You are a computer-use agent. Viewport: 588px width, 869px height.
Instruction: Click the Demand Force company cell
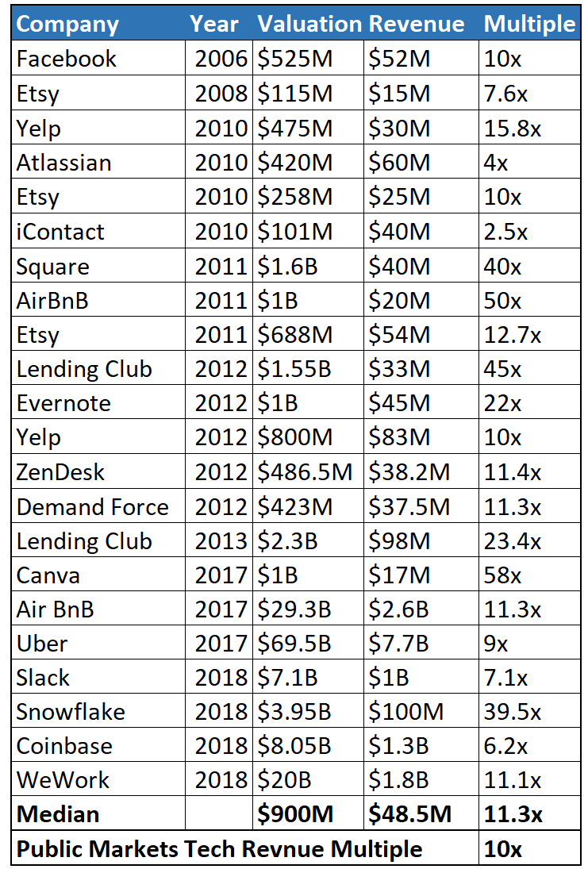(x=92, y=506)
